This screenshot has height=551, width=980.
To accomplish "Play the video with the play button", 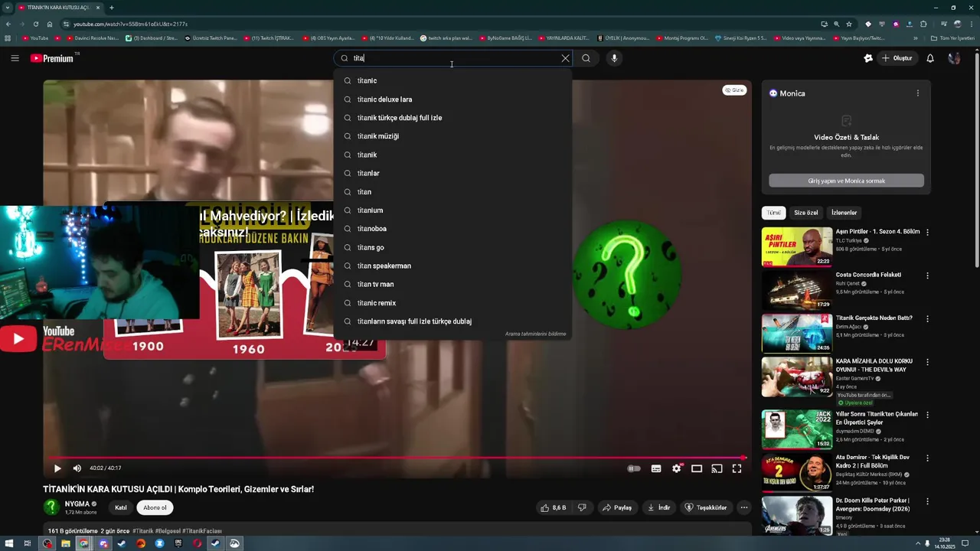I will point(57,468).
